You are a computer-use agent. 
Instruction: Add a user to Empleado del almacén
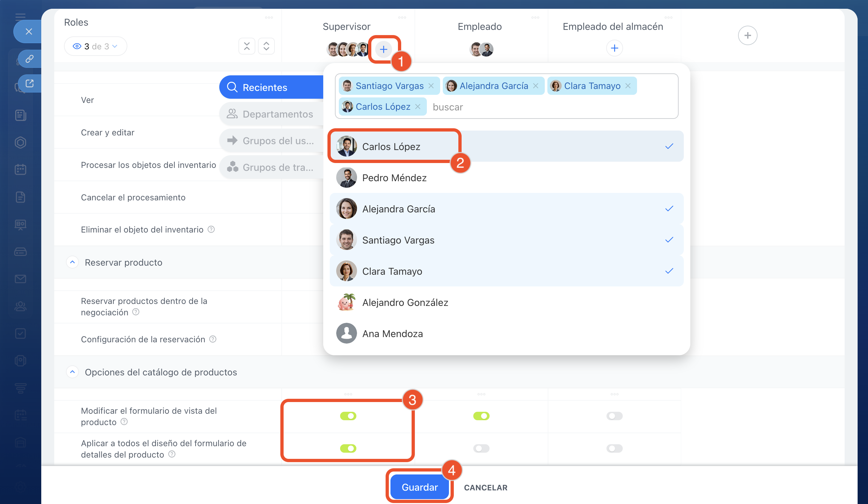click(x=614, y=48)
